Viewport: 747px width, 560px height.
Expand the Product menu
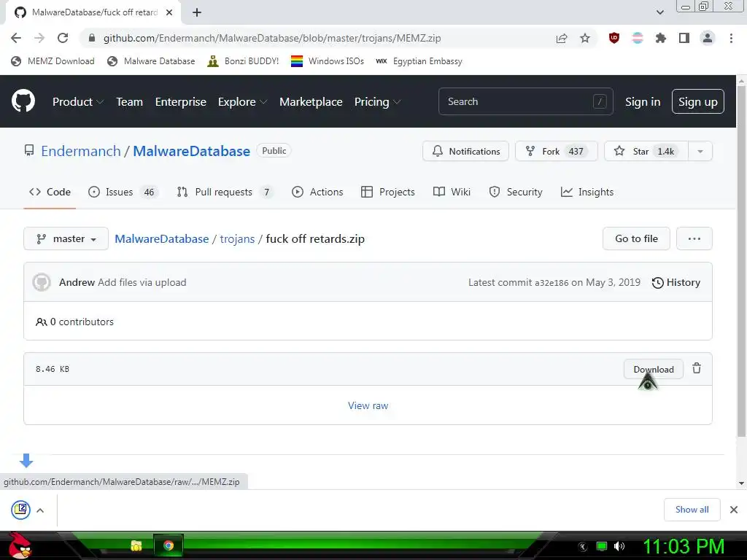[x=78, y=102]
